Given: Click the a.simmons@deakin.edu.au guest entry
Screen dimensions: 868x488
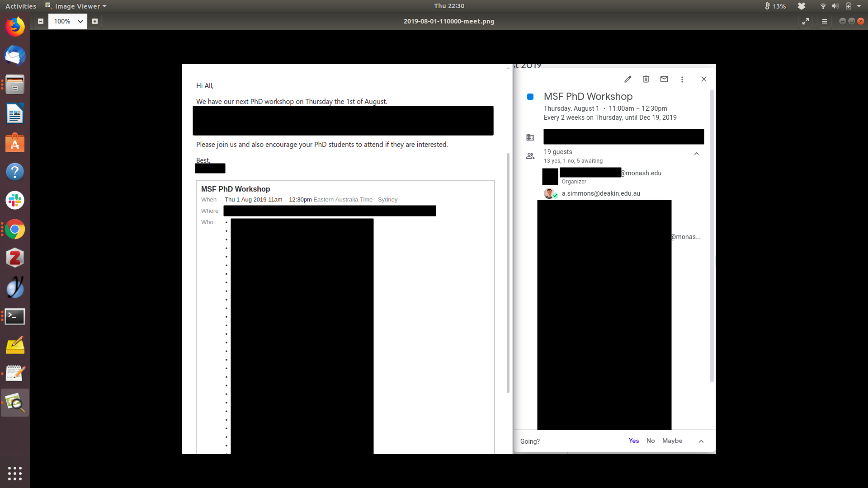Looking at the screenshot, I should 600,193.
